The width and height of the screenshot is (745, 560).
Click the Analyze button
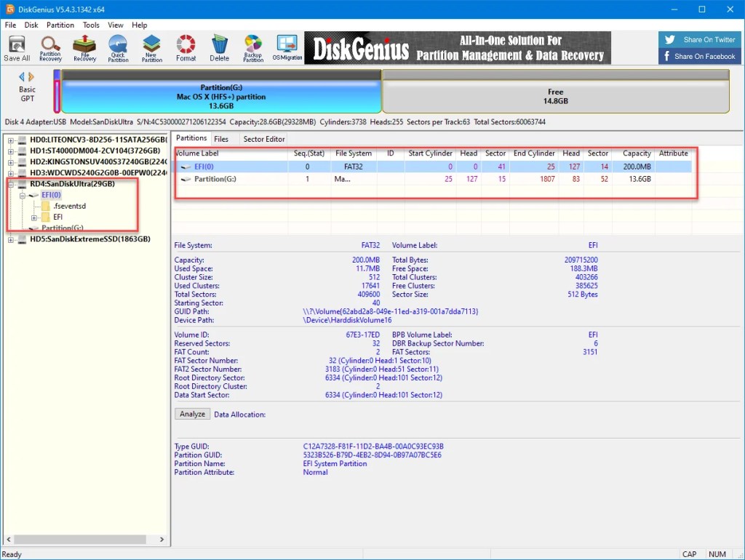[192, 414]
